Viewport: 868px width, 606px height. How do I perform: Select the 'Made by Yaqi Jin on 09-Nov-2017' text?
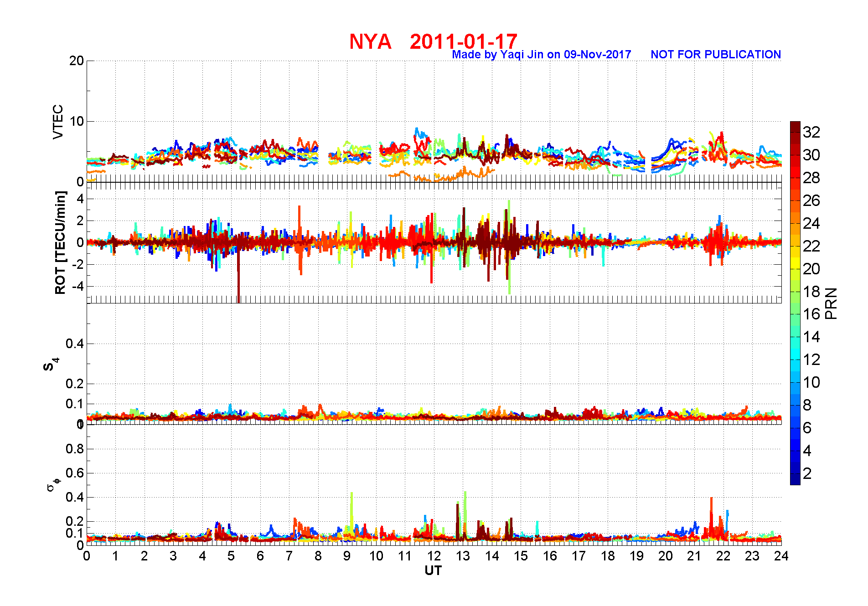click(x=542, y=55)
